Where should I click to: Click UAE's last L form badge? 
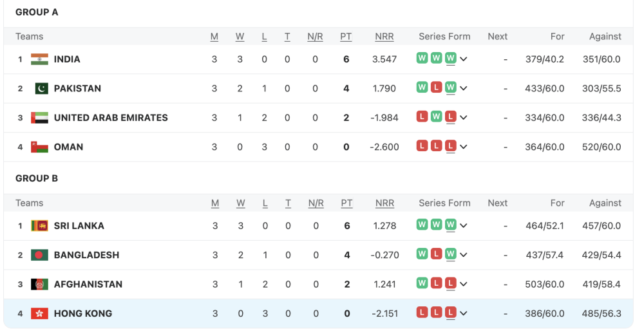[x=450, y=117]
